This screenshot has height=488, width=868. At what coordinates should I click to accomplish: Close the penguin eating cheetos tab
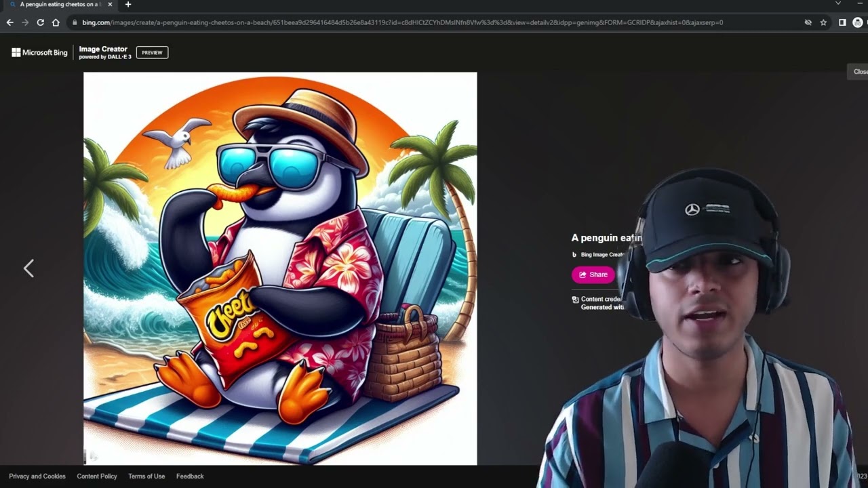pyautogui.click(x=111, y=5)
